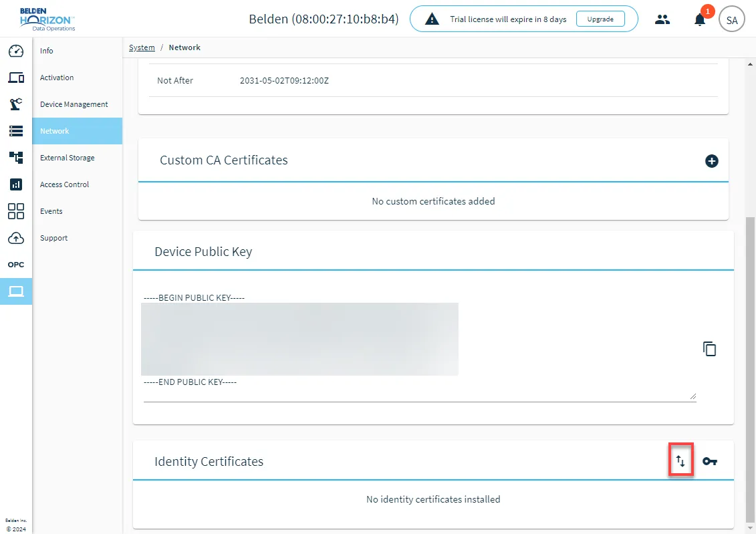This screenshot has height=534, width=756.
Task: Open the OPC section icon
Action: click(x=16, y=265)
